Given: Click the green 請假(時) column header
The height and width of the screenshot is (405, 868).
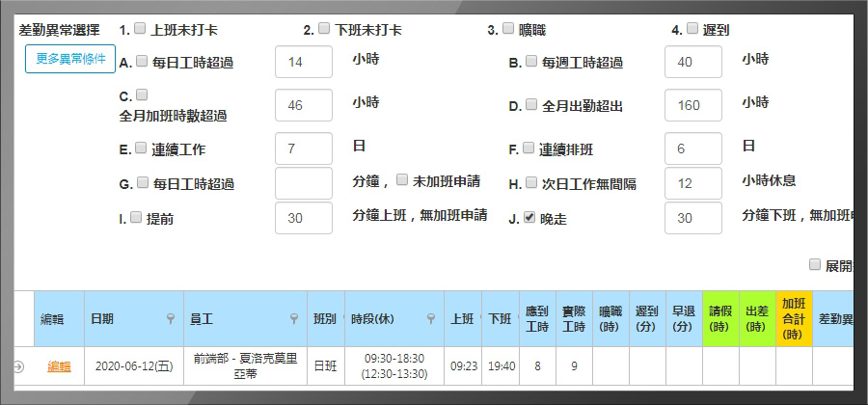Looking at the screenshot, I should coord(720,318).
